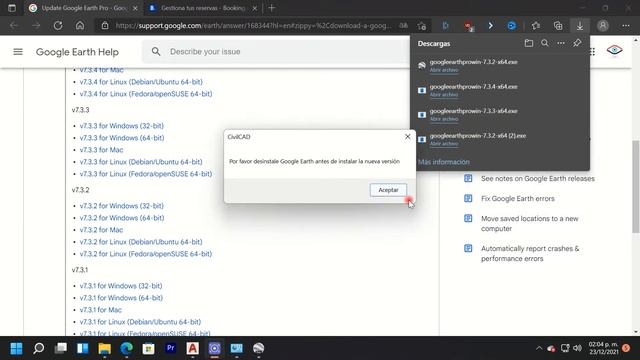This screenshot has width=640, height=360.
Task: Download v7.3.1 for Linux (Debian/Ubuntu 64-bit)
Action: 140,322
